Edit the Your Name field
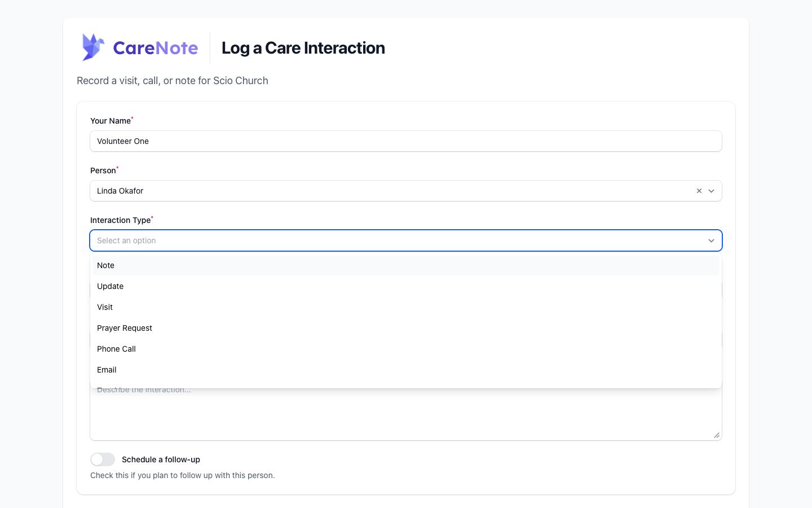The image size is (812, 508). click(x=406, y=141)
